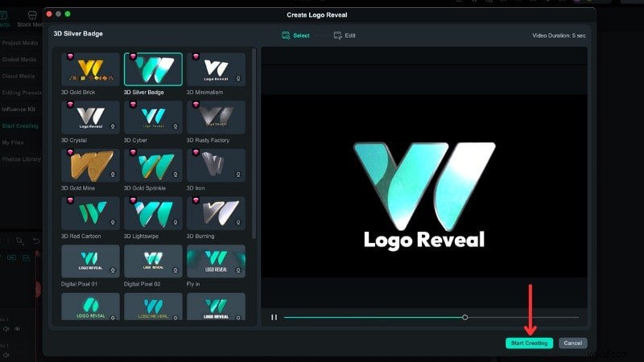Cancel the Create Logo Reveal dialog

[x=572, y=343]
